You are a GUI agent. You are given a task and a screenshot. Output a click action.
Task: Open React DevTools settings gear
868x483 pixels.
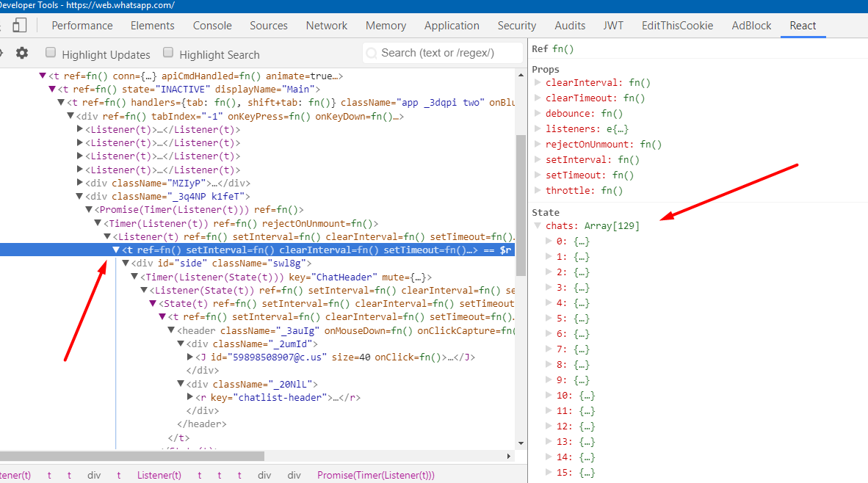pyautogui.click(x=22, y=53)
